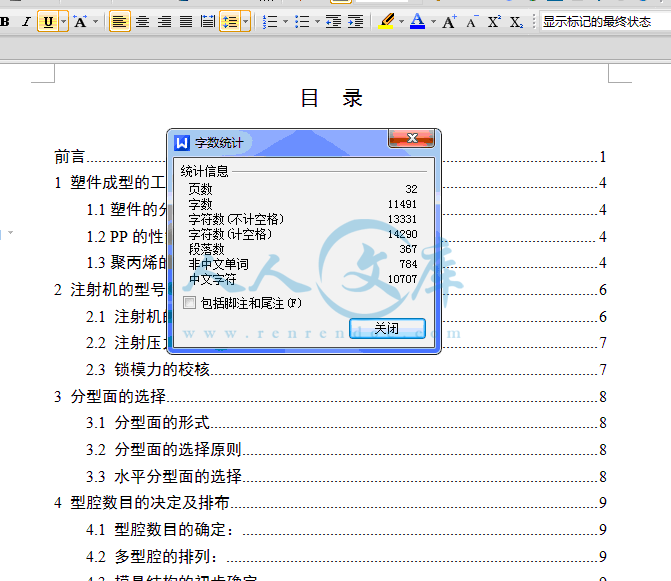Toggle underline formatting

pos(48,21)
